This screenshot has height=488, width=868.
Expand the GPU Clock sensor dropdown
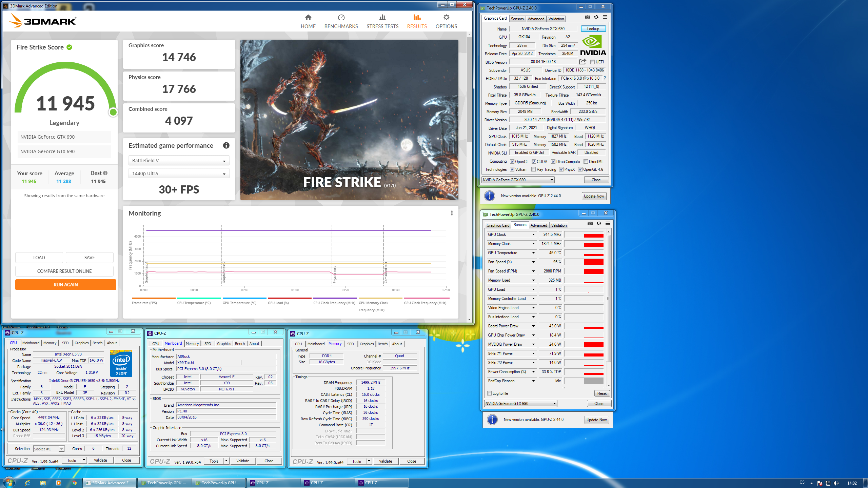point(533,235)
